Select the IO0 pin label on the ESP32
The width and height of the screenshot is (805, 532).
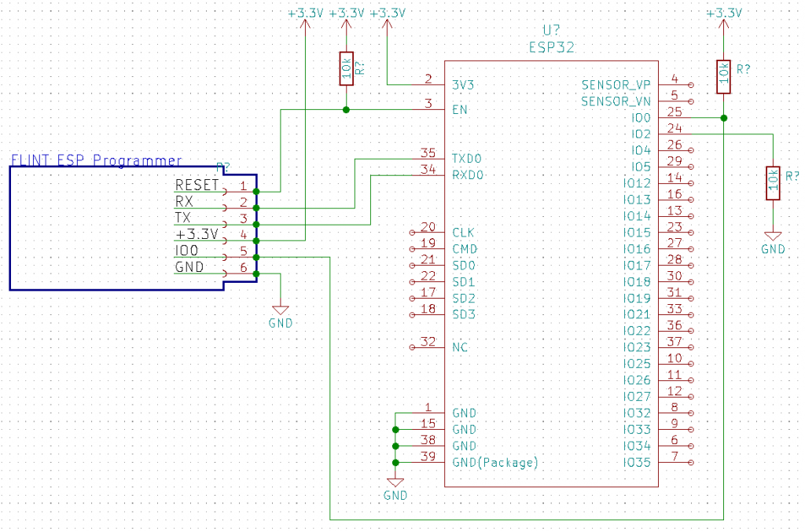(641, 118)
